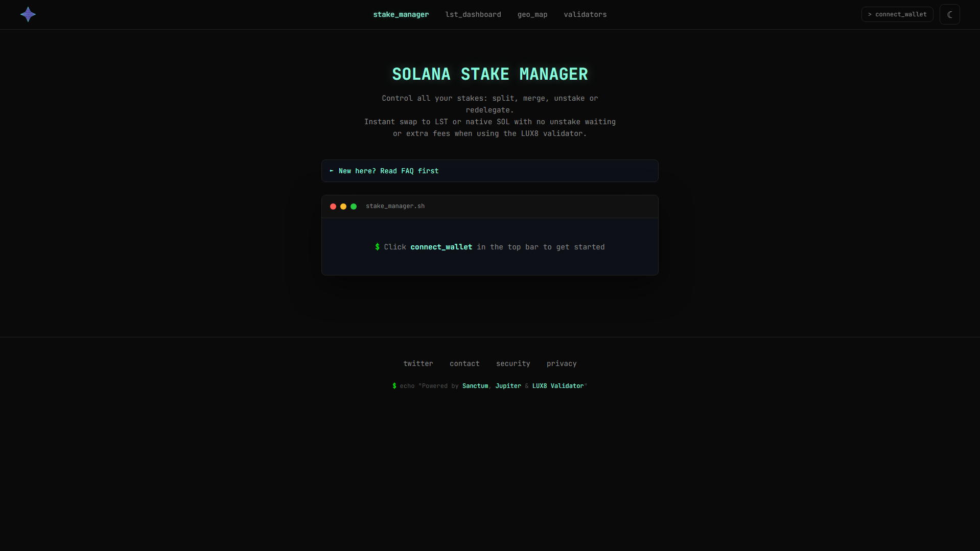Click the SOLANA STAKE MANAGER heading
Screen dimensions: 980x551
490,74
